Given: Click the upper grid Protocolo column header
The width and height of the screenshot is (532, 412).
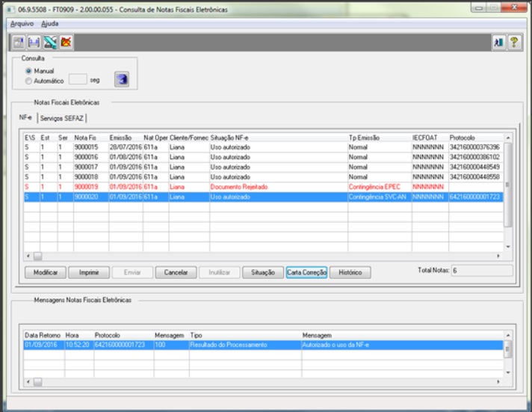Looking at the screenshot, I should [x=476, y=138].
